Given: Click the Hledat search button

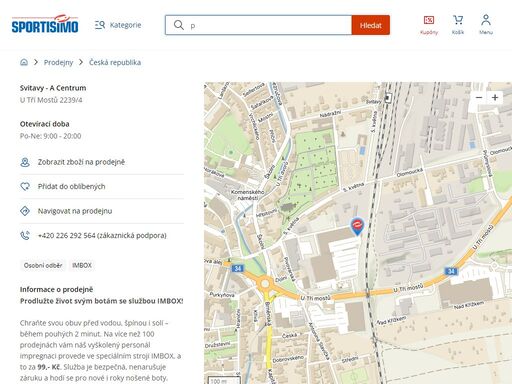Looking at the screenshot, I should tap(371, 25).
